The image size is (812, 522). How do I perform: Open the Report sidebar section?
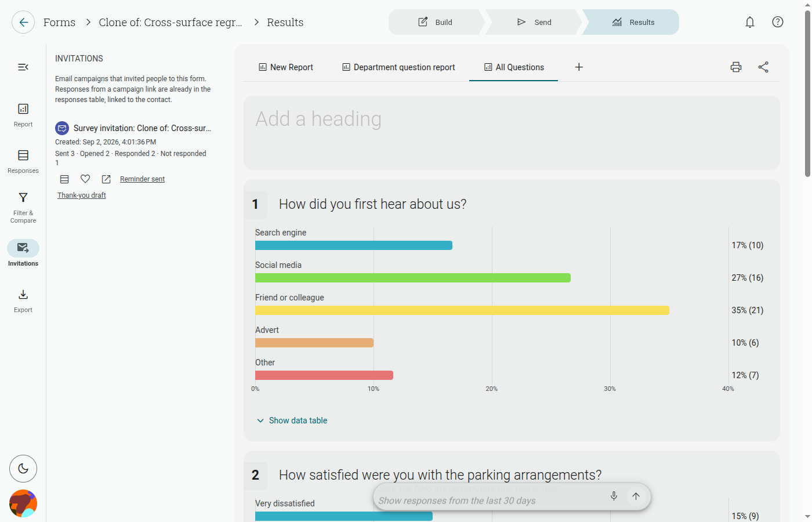point(23,115)
